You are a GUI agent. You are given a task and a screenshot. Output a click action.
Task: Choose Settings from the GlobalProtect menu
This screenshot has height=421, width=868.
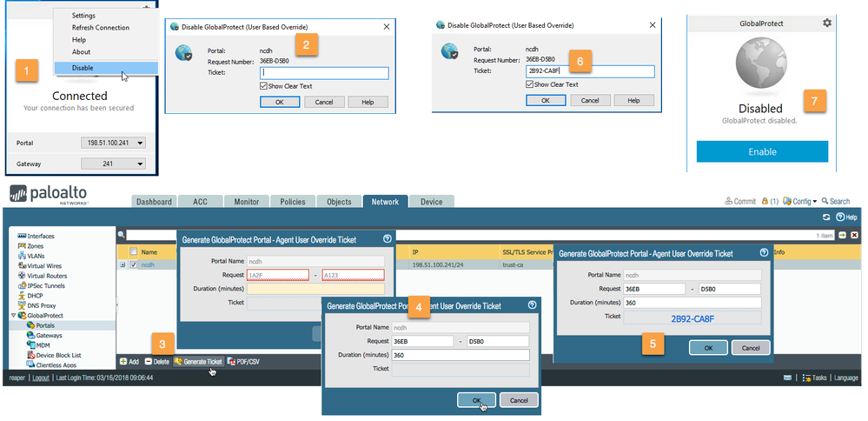83,16
